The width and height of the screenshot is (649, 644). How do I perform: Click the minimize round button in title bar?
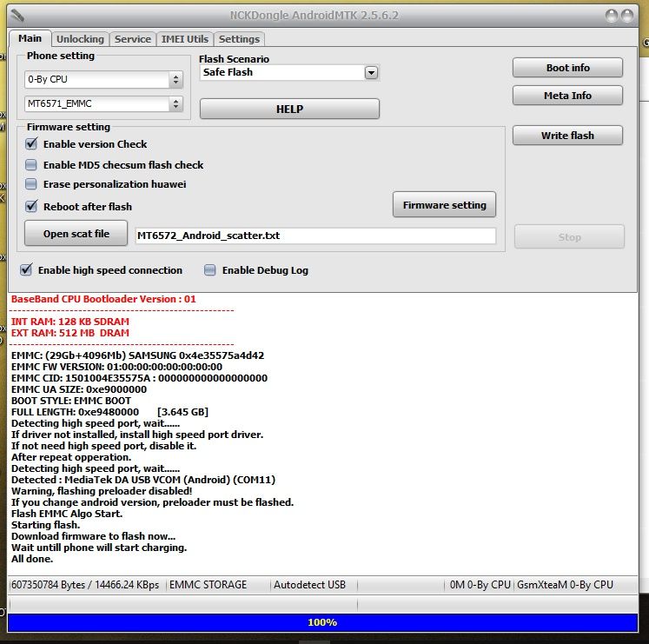tap(613, 15)
